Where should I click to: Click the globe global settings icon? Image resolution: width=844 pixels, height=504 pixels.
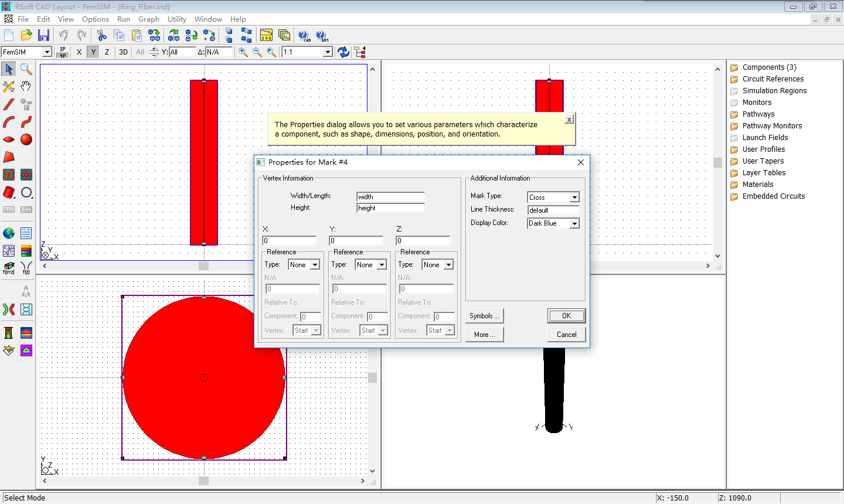pyautogui.click(x=9, y=233)
